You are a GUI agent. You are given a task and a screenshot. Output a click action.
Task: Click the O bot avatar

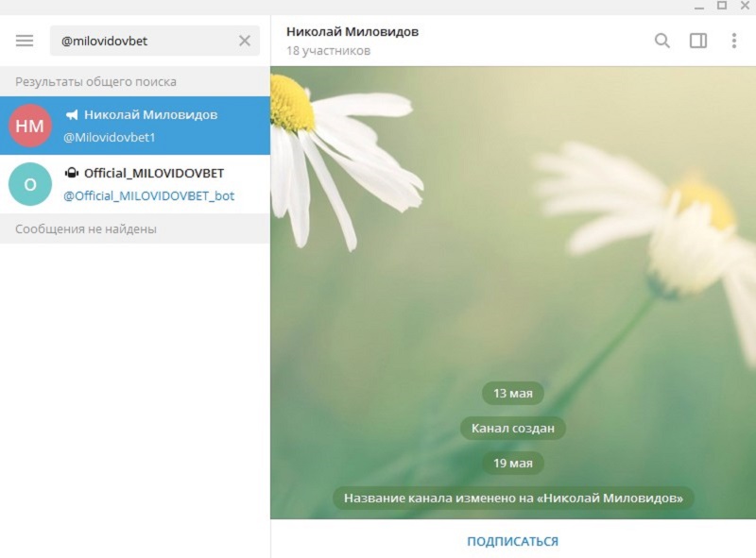point(29,184)
